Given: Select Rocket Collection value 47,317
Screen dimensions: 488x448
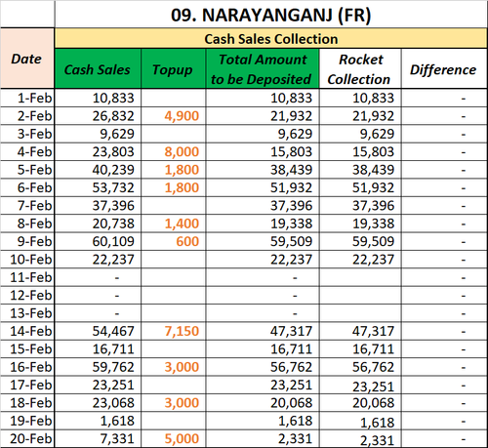Looking at the screenshot, I should (360, 331).
